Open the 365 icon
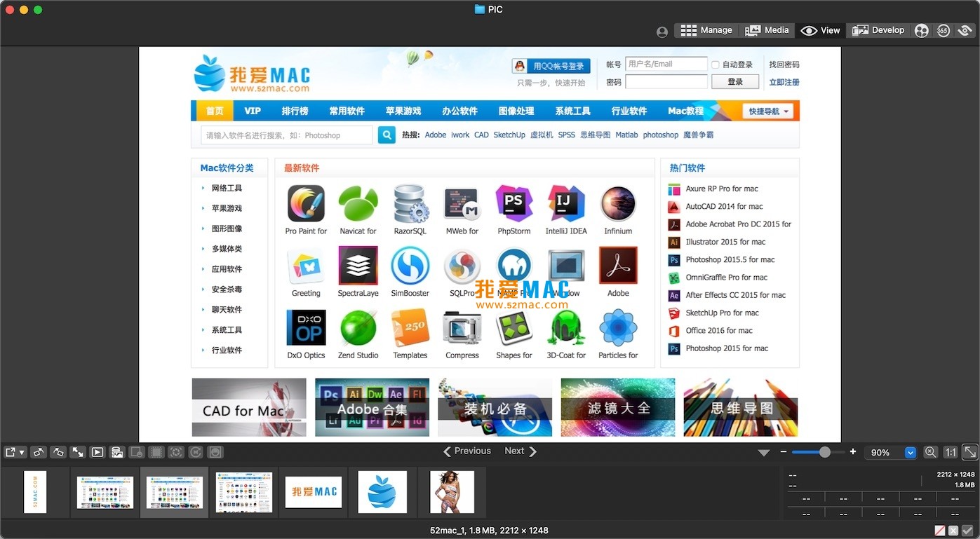 pos(944,31)
